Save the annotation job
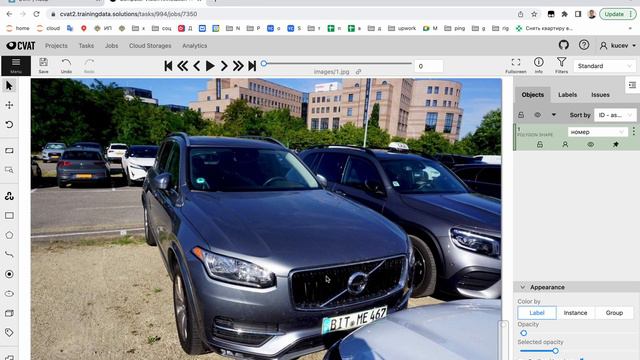The image size is (640, 360). 43,65
